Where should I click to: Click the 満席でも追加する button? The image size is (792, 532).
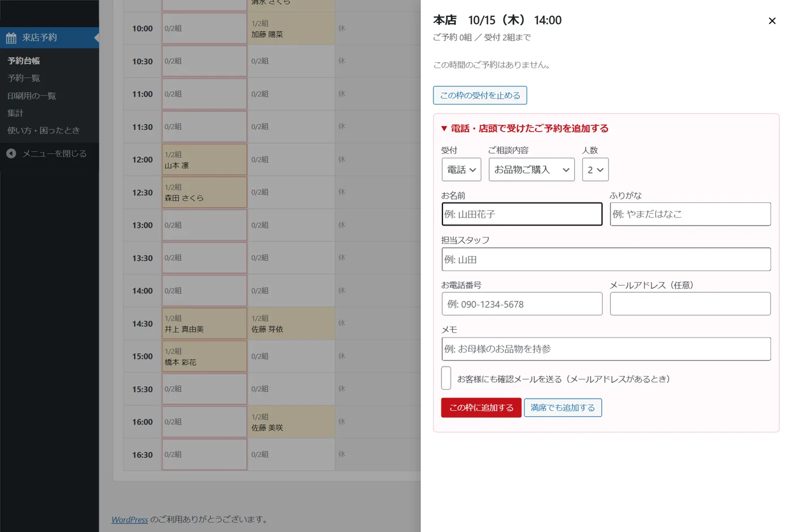[563, 408]
